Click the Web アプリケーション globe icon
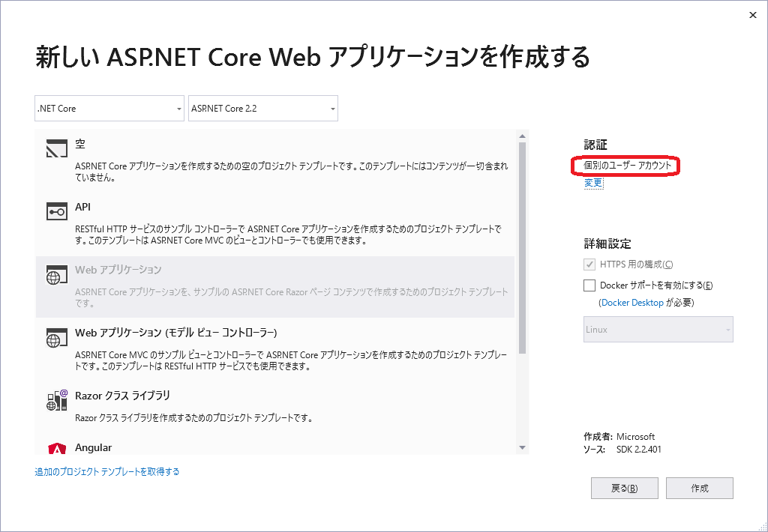The image size is (768, 532). [x=57, y=274]
